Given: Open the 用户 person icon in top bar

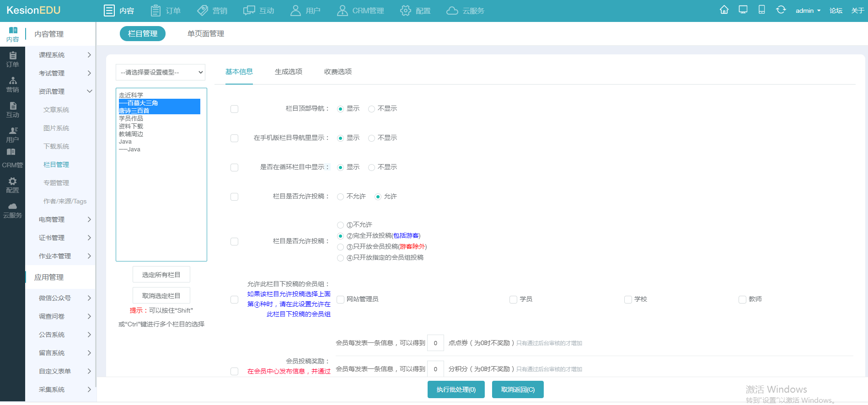Looking at the screenshot, I should 295,11.
